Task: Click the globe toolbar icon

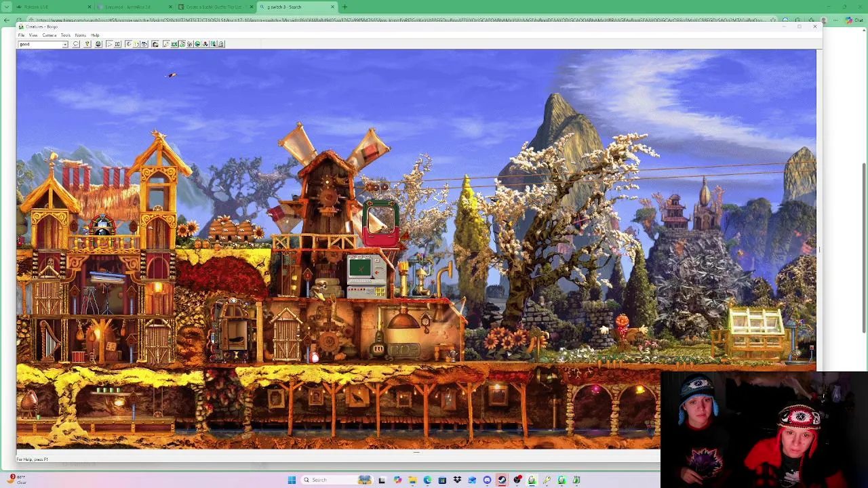Action: click(x=98, y=44)
